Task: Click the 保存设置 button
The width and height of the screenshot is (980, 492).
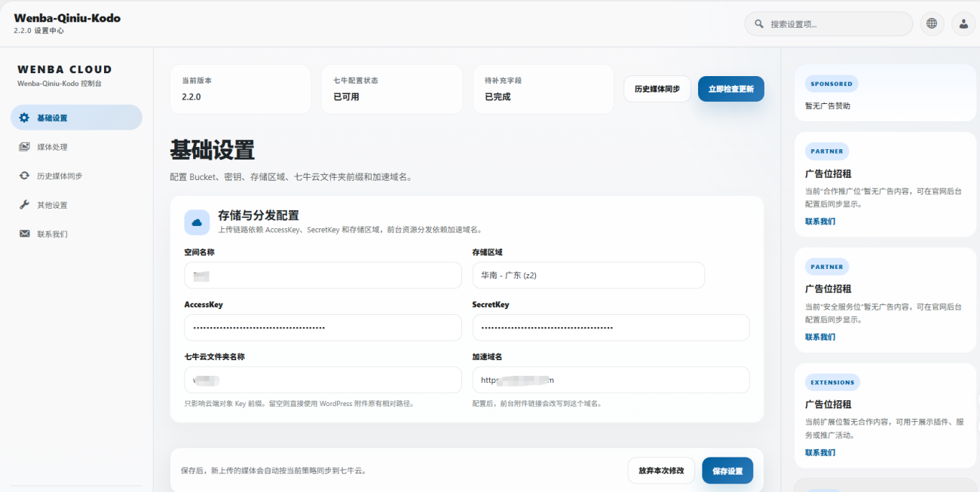Action: pos(728,470)
